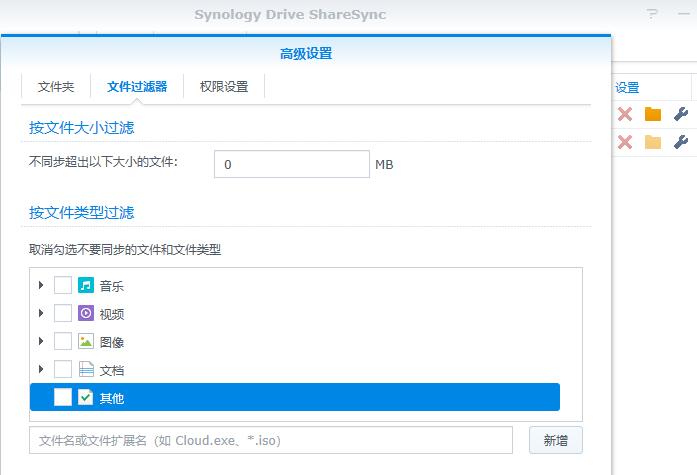Viewport: 697px width, 475px height.
Task: Click the wrench settings icon in second row
Action: (681, 142)
